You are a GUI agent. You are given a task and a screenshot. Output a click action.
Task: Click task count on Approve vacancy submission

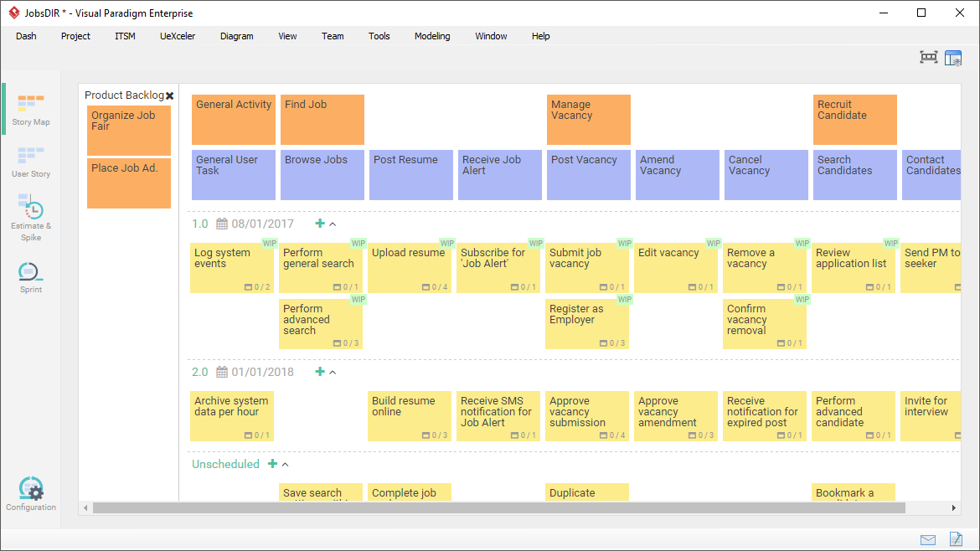click(612, 435)
